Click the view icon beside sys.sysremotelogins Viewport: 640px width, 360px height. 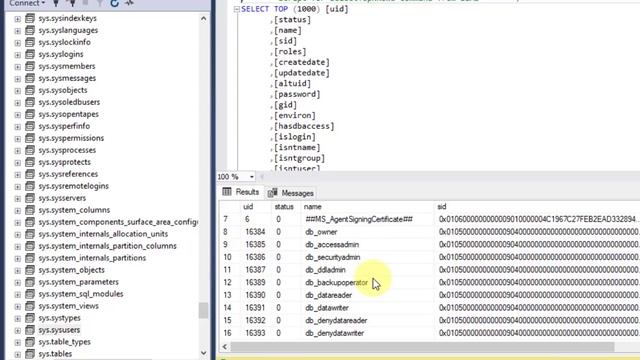(30, 186)
